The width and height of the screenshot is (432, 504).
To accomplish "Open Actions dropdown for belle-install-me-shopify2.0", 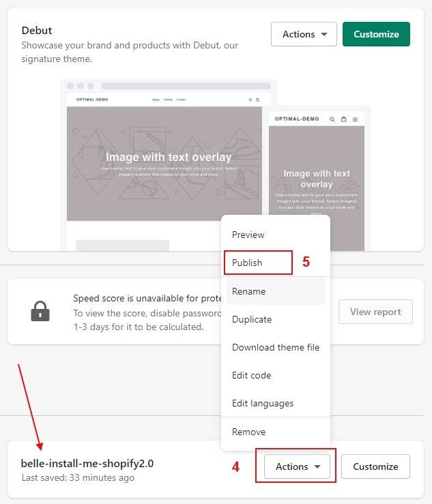I will coord(297,466).
